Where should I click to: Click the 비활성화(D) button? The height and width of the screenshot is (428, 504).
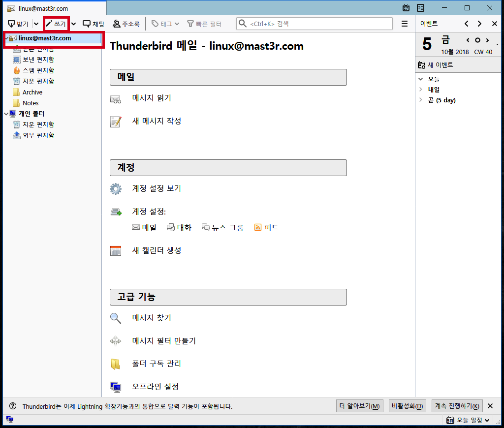tap(407, 406)
